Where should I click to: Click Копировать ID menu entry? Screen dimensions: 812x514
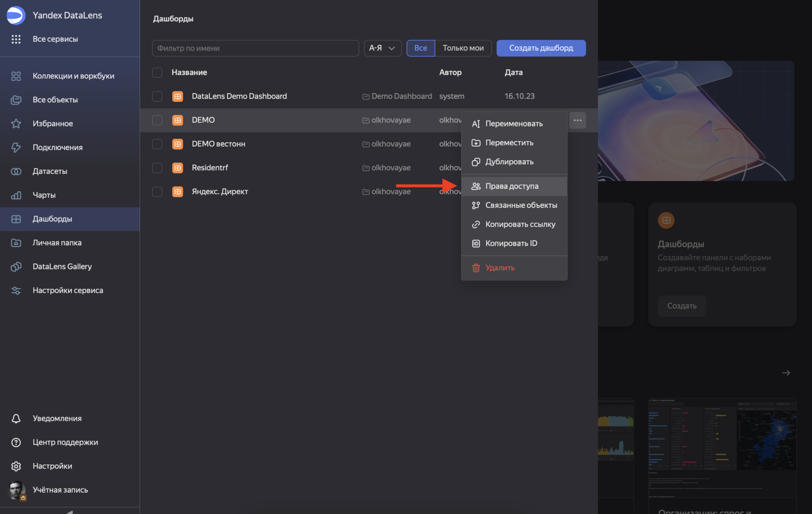(x=514, y=243)
